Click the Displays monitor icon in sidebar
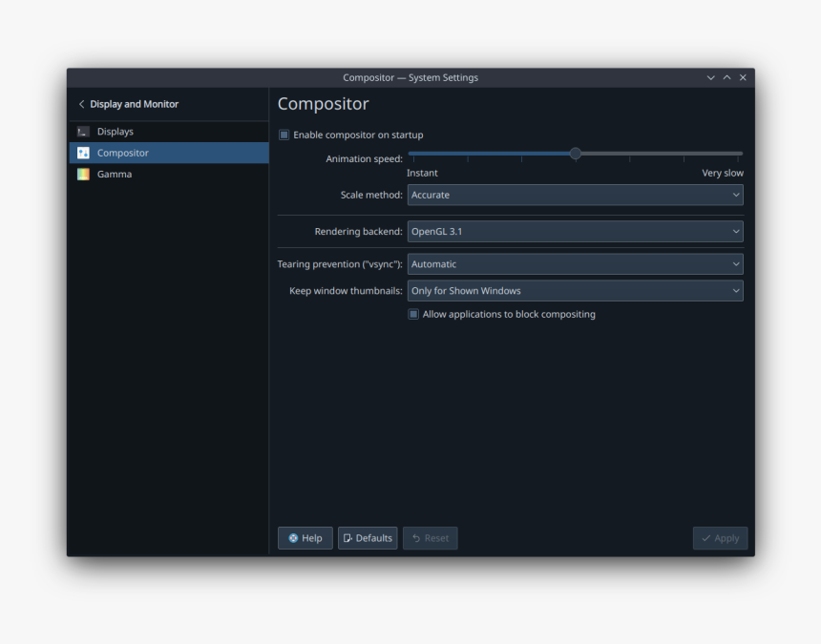The height and width of the screenshot is (644, 821). point(83,132)
